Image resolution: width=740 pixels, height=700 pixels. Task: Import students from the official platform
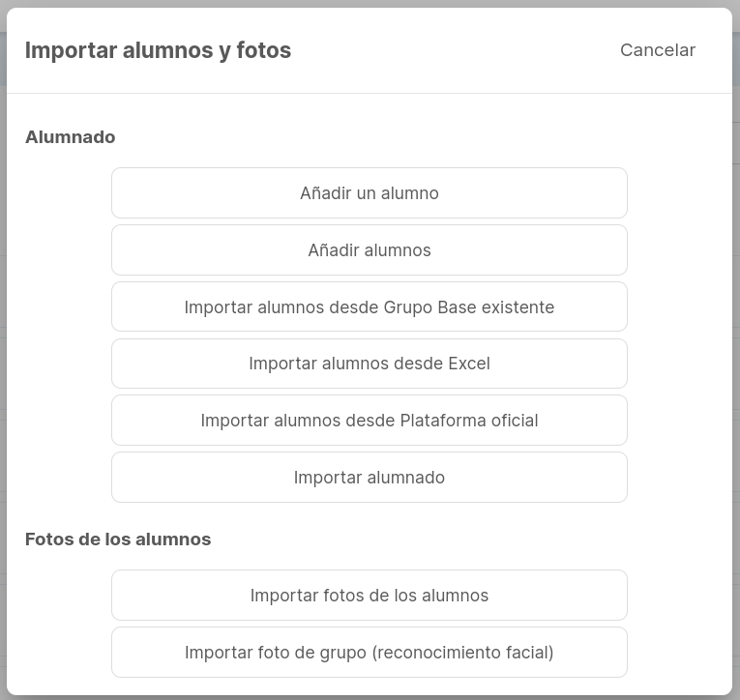click(370, 421)
